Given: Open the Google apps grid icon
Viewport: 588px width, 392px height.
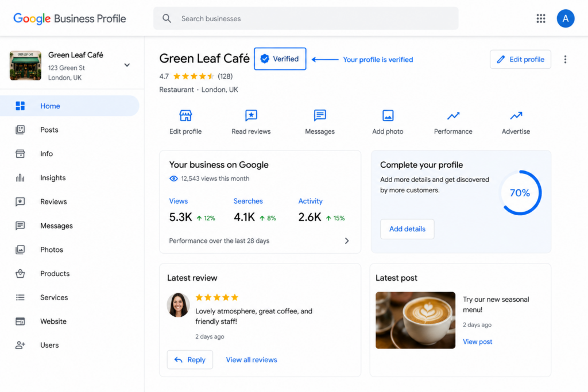Looking at the screenshot, I should [540, 18].
